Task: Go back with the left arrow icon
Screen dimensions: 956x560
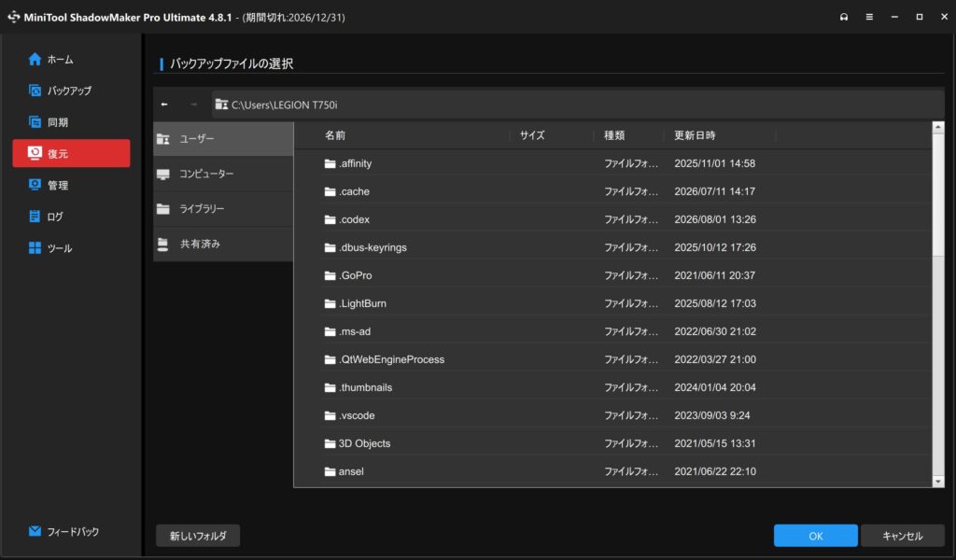Action: [x=164, y=105]
